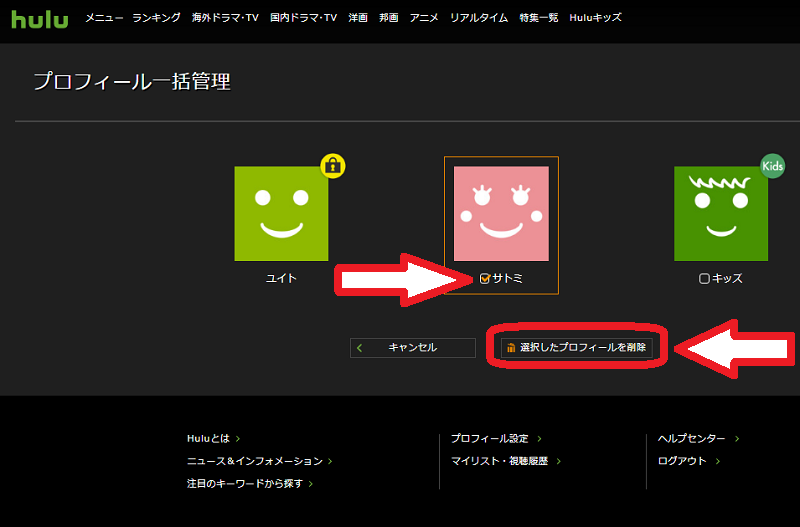Open the ランキング page
Image resolution: width=800 pixels, height=527 pixels.
coord(156,18)
